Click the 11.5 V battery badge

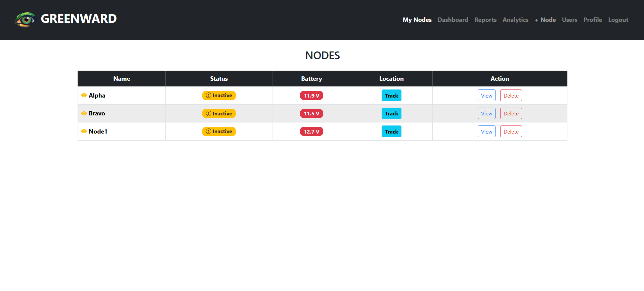coord(311,114)
